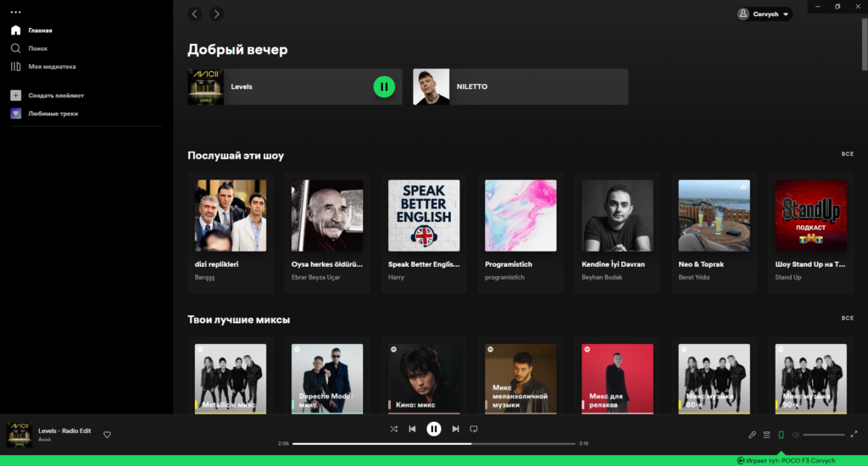Toggle repeat mode in player
The image size is (868, 466).
[x=474, y=429]
